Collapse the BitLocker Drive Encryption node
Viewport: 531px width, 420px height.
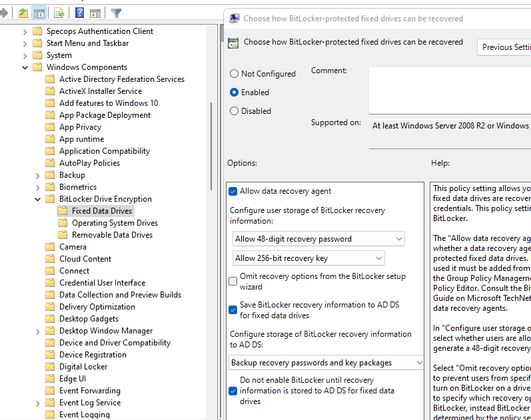tap(37, 199)
